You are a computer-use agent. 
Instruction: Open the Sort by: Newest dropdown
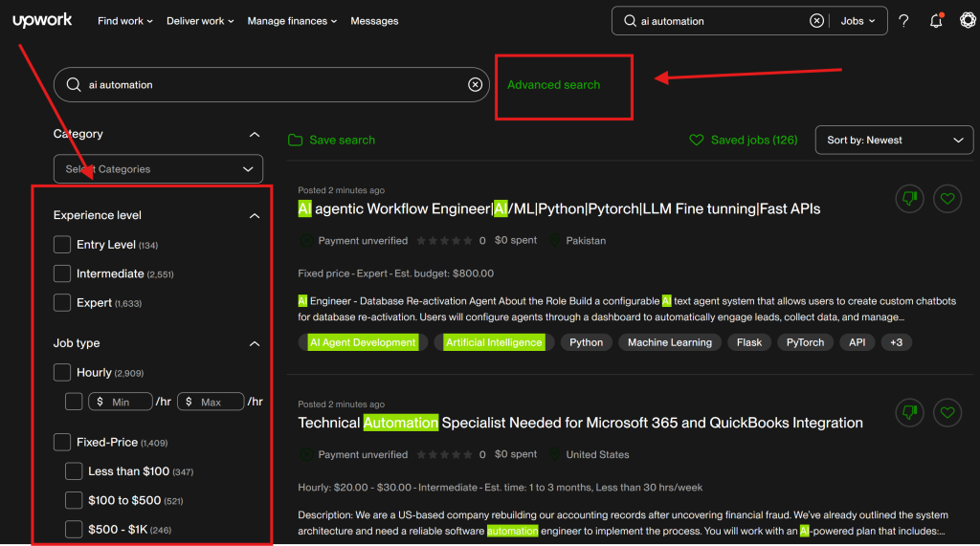pyautogui.click(x=894, y=140)
